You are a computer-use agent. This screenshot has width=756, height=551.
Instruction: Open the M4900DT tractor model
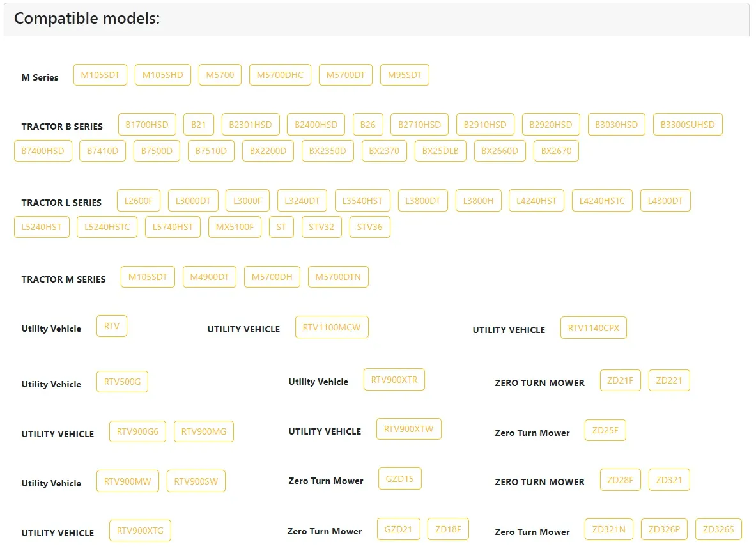click(x=210, y=277)
